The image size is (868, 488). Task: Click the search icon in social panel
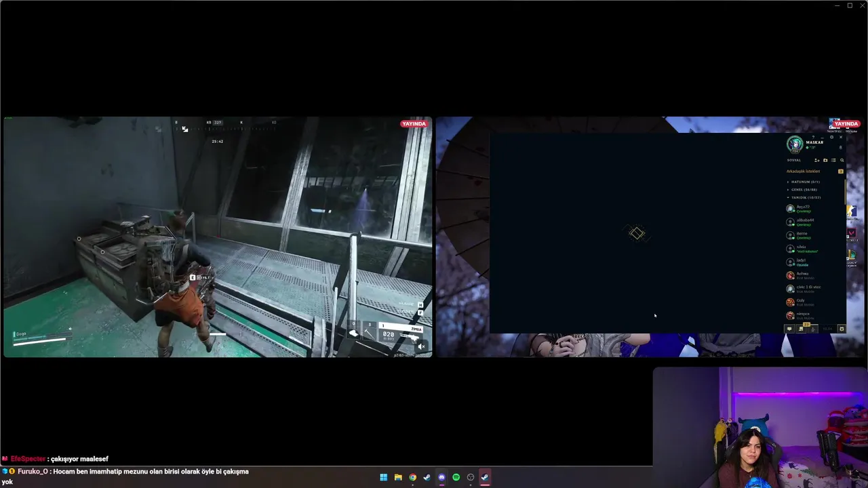pos(842,160)
